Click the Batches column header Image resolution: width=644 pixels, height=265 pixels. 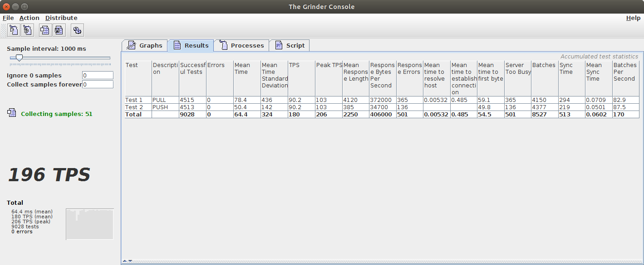[545, 78]
